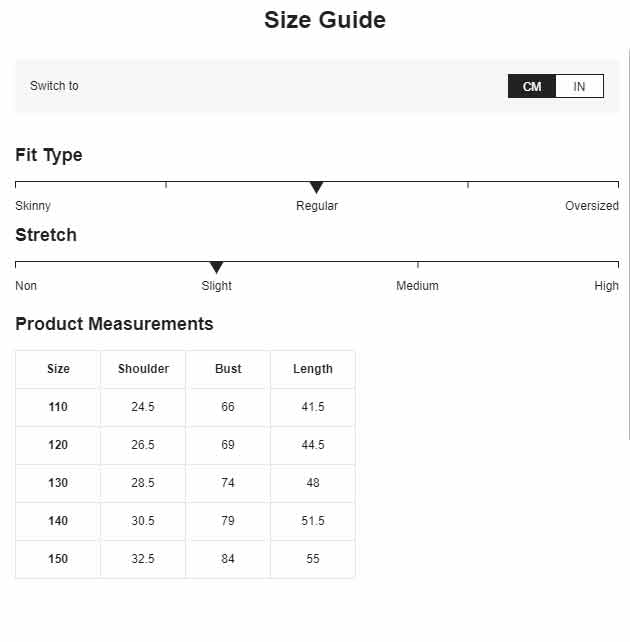Click the Medium stretch label

point(417,285)
